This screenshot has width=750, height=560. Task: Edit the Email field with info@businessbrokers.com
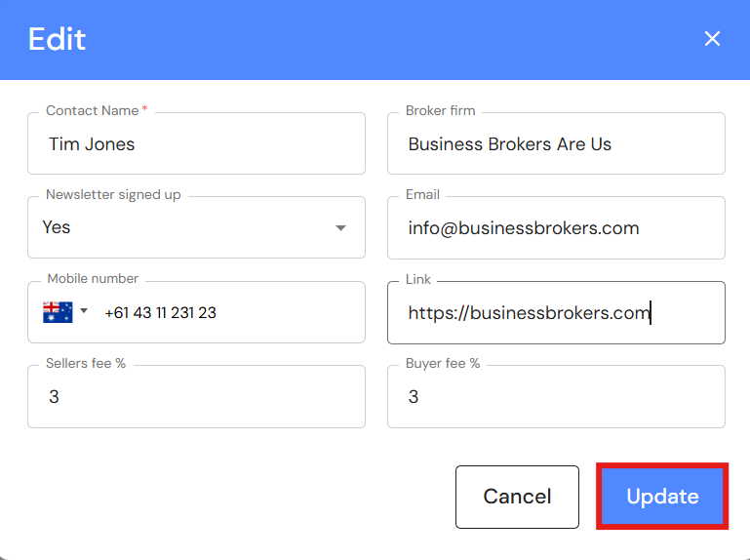(556, 228)
